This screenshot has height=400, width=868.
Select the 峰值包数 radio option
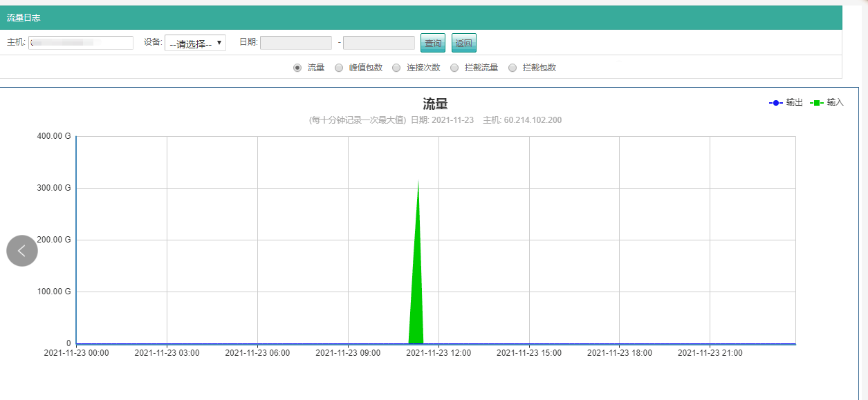339,68
